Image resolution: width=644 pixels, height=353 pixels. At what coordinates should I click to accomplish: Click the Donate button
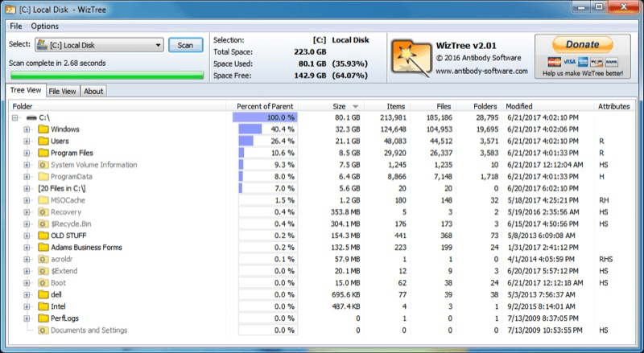[582, 44]
